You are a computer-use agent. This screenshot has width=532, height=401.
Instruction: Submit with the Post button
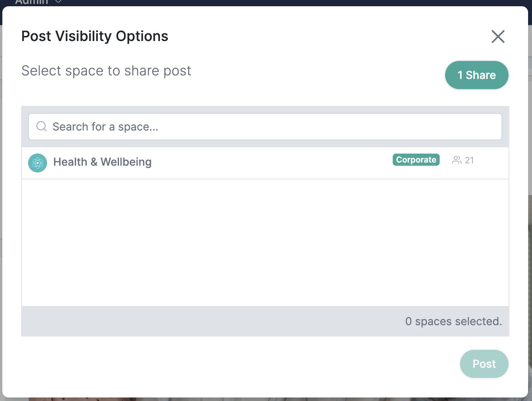484,364
